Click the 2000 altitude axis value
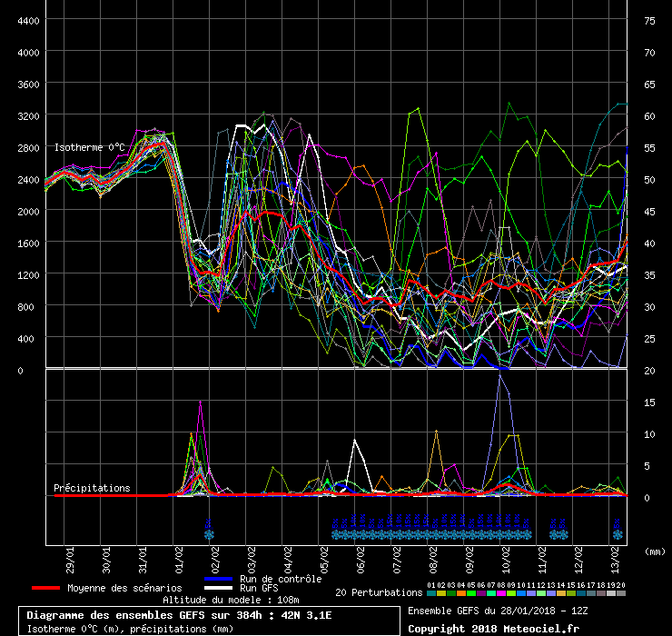Image resolution: width=672 pixels, height=636 pixels. (x=28, y=212)
